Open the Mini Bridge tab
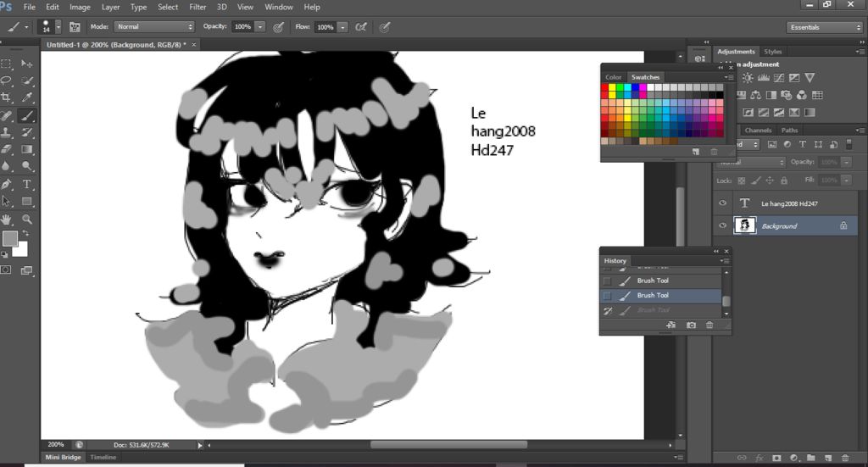 point(63,457)
